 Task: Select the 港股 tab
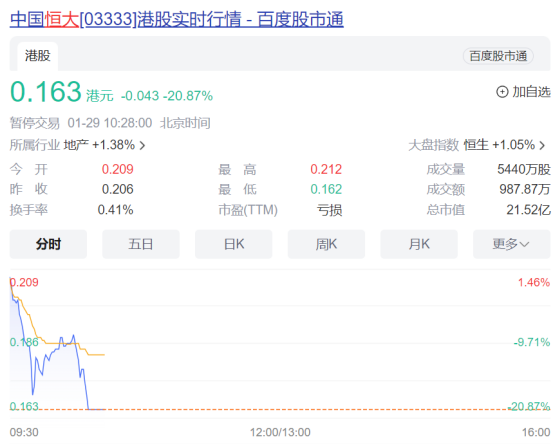click(x=37, y=56)
